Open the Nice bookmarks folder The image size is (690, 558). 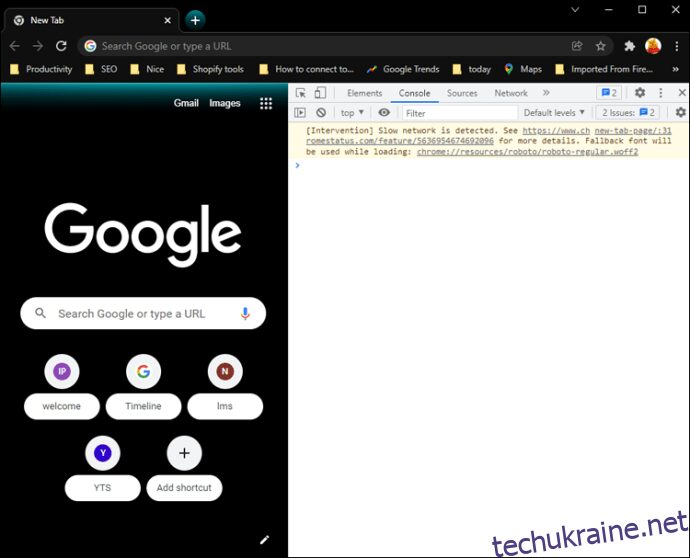(x=147, y=69)
